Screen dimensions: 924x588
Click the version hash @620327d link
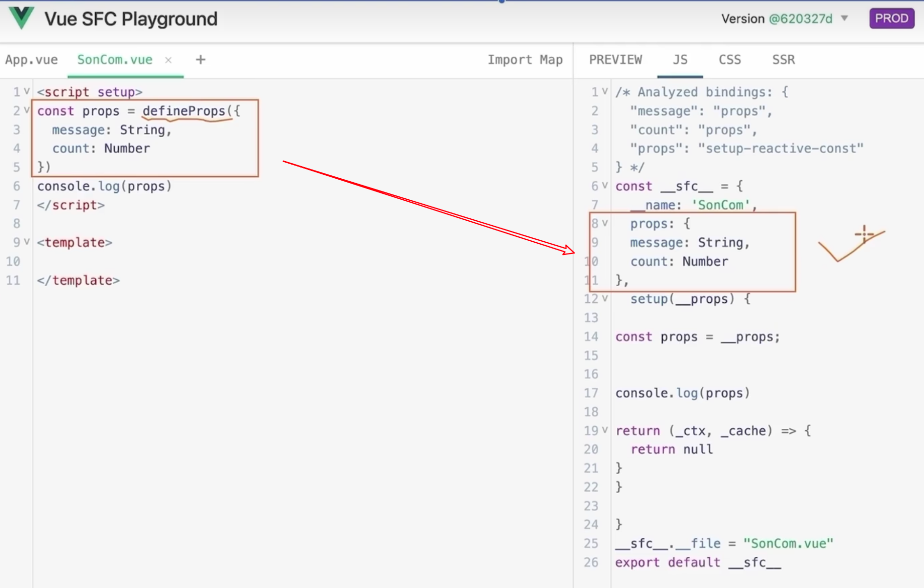pos(800,19)
